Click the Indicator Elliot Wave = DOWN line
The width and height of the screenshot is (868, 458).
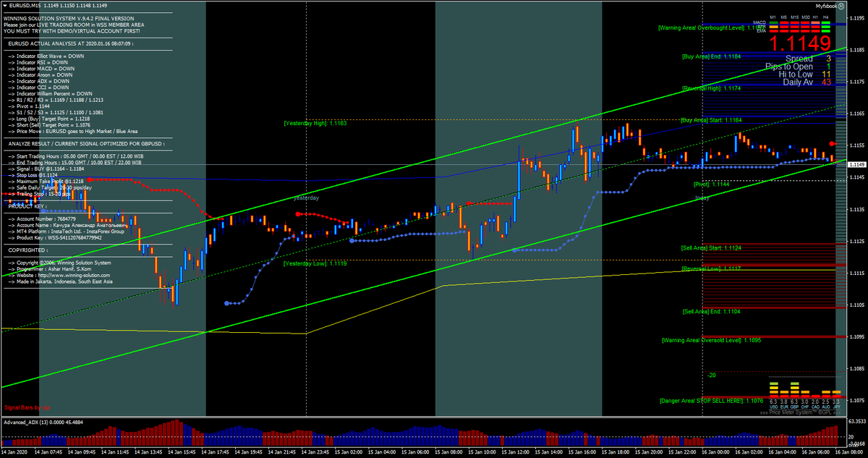pyautogui.click(x=48, y=55)
